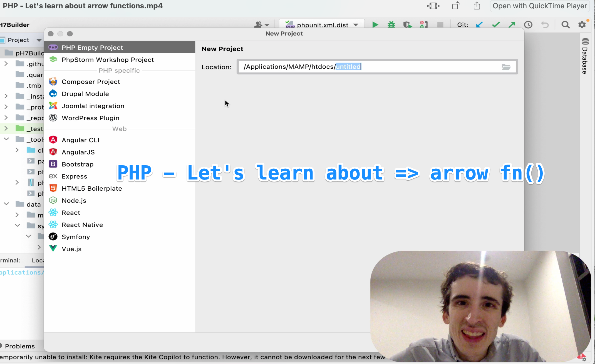Click Git commit green checkmark

[496, 25]
